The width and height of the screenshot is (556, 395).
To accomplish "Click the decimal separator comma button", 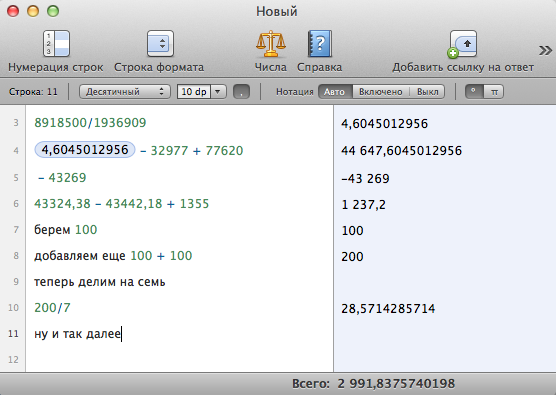I will [x=241, y=92].
